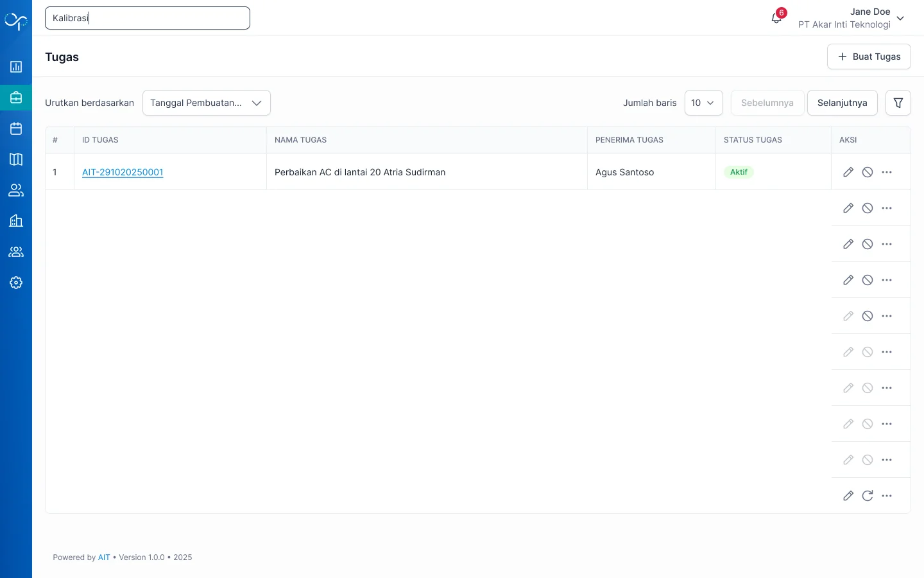Open the three-dot menu beside the restore icon
924x578 pixels.
[x=887, y=496]
